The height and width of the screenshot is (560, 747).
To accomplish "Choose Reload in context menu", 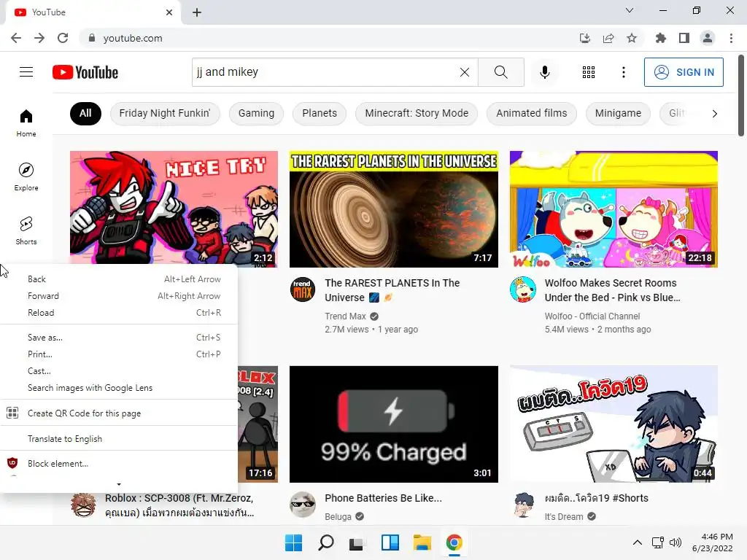I will [119, 312].
